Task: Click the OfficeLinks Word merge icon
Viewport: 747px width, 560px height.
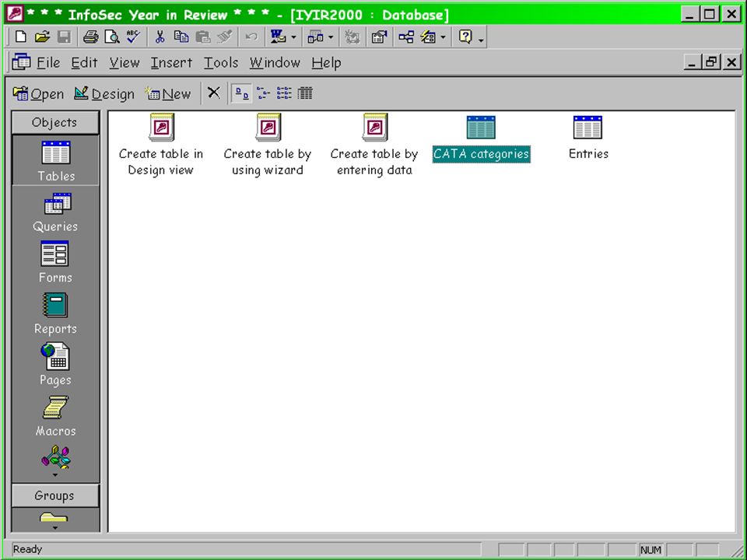Action: [278, 37]
